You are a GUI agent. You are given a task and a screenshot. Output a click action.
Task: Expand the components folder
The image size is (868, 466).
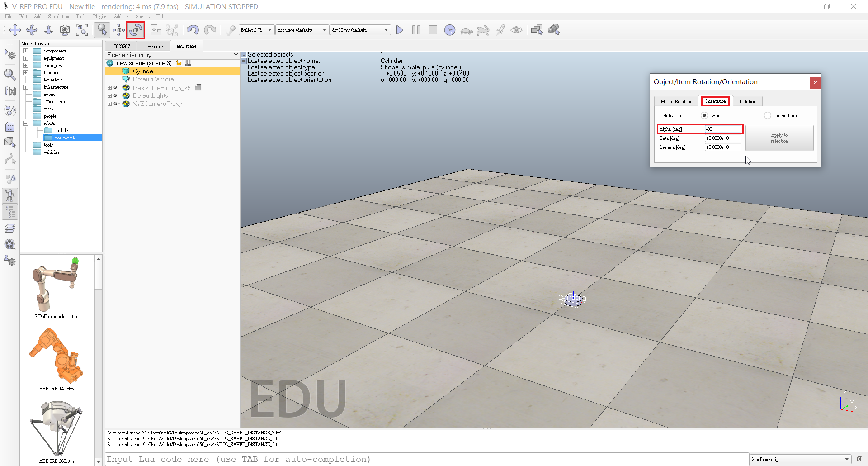26,51
